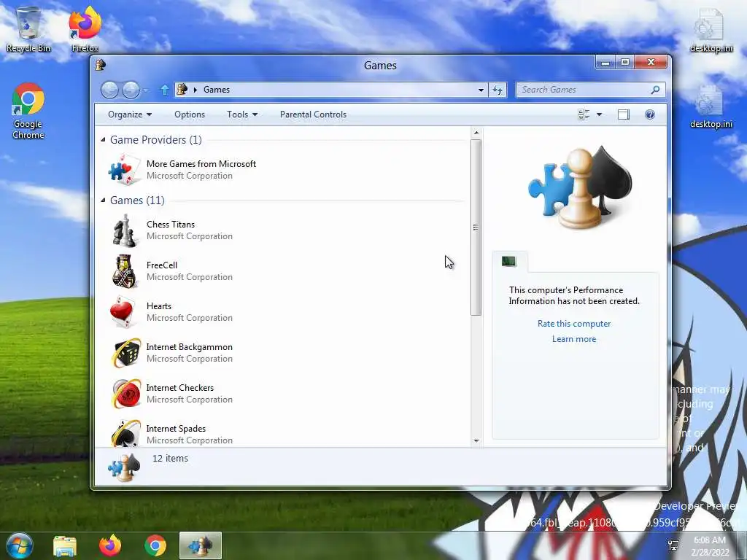Screen dimensions: 747x560
Task: Open Help with the question mark icon
Action: [x=650, y=114]
